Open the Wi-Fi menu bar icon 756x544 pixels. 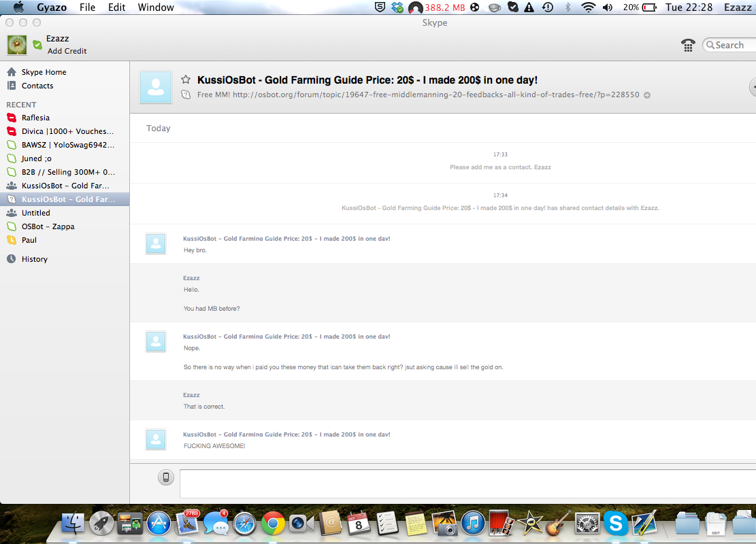[588, 7]
